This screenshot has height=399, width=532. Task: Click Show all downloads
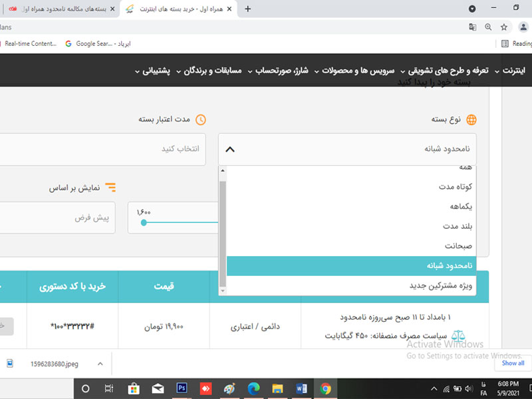513,363
